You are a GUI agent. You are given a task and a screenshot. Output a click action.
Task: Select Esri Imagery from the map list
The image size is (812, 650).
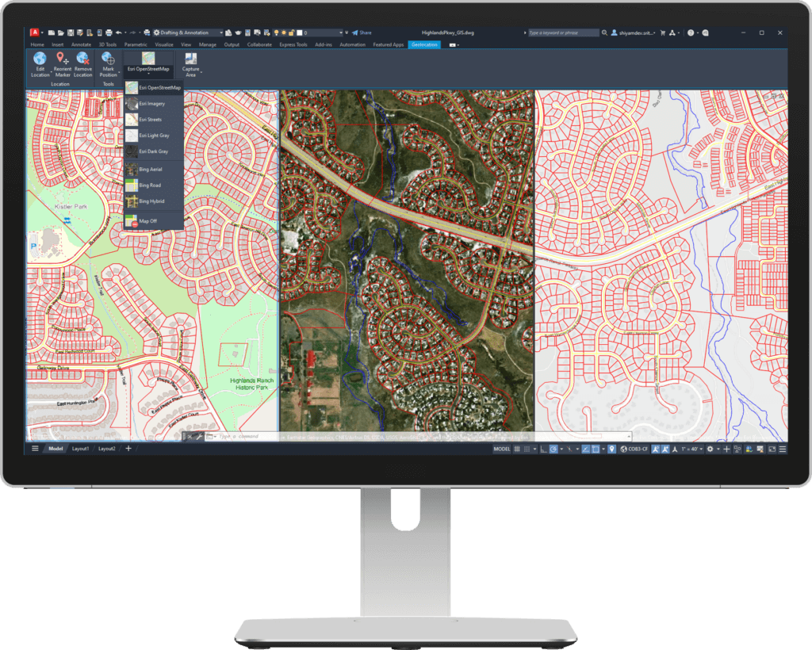click(152, 103)
